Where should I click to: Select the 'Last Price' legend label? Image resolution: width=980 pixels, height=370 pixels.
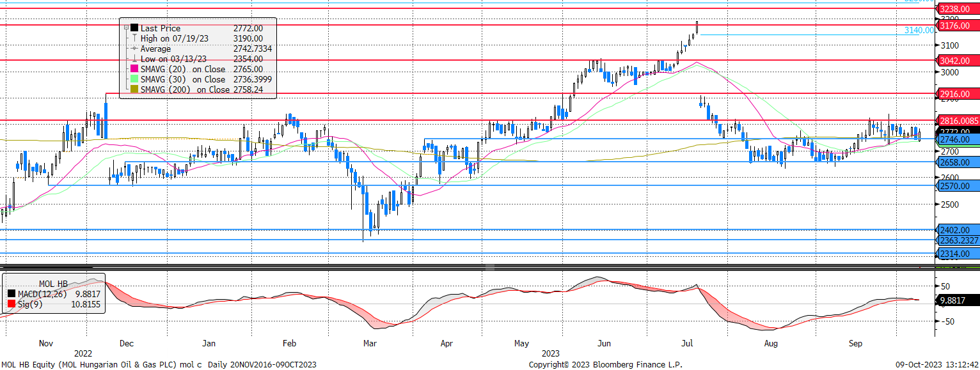click(x=161, y=28)
